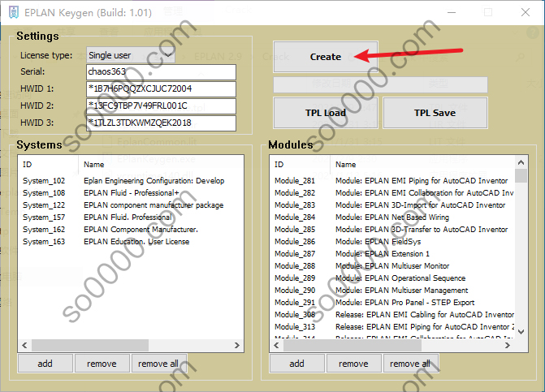Select Module_288 Multiuser Monitor row
The height and width of the screenshot is (392, 545).
coord(392,266)
